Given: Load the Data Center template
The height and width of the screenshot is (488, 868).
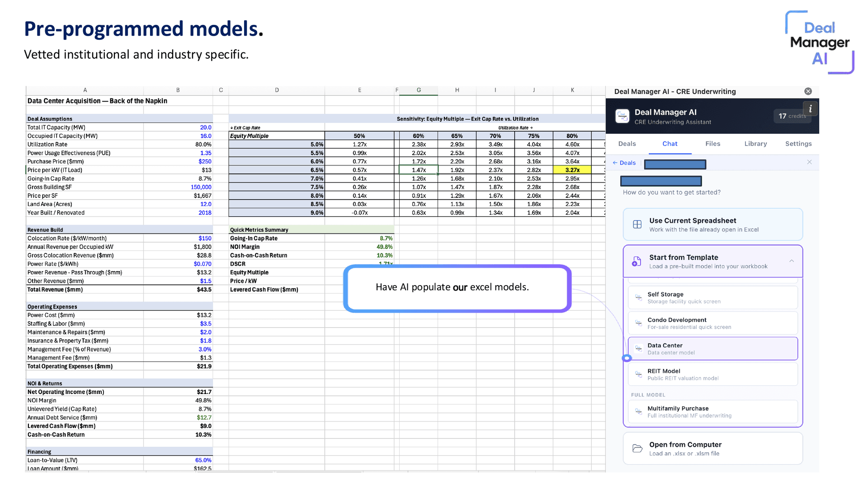Looking at the screenshot, I should pyautogui.click(x=712, y=348).
